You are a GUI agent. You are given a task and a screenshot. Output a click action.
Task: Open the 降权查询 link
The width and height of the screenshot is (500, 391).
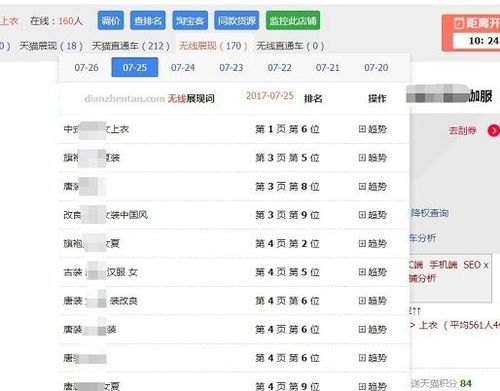point(429,213)
